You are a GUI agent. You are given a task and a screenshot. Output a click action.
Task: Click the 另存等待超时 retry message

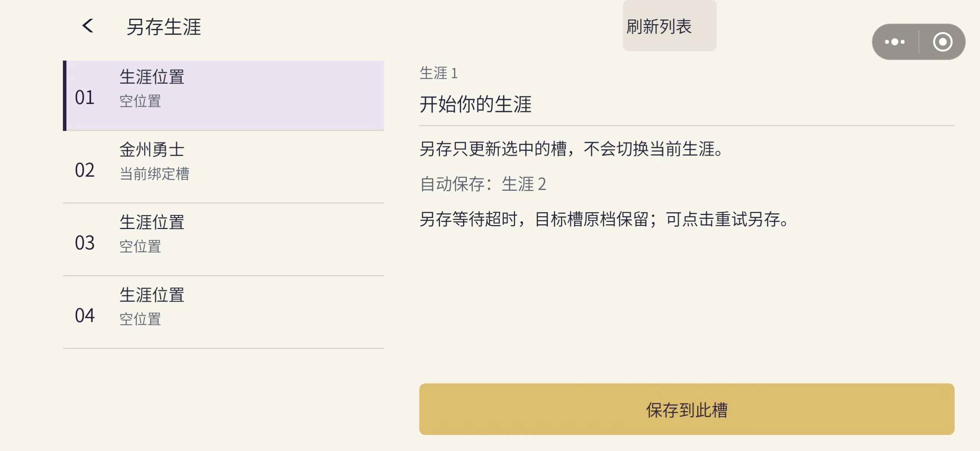click(x=604, y=219)
